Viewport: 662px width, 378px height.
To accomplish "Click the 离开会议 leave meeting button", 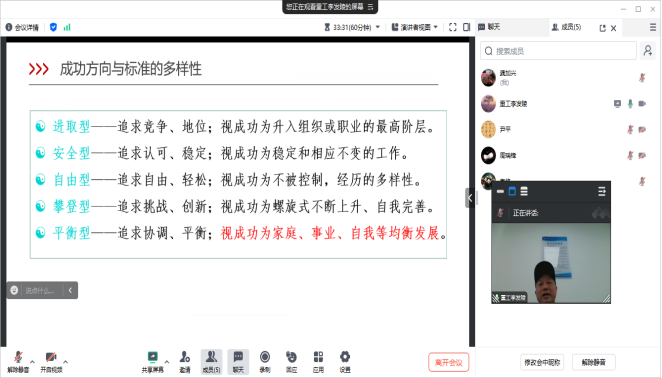I will (x=448, y=362).
